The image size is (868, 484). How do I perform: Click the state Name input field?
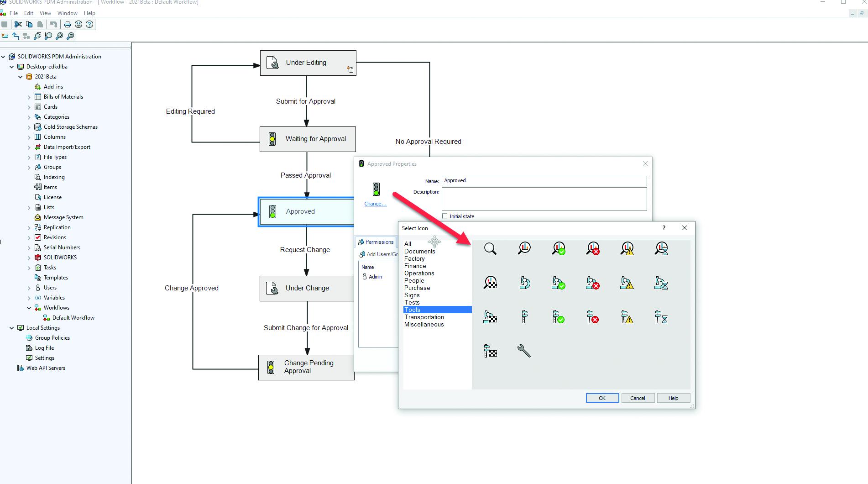pyautogui.click(x=544, y=181)
